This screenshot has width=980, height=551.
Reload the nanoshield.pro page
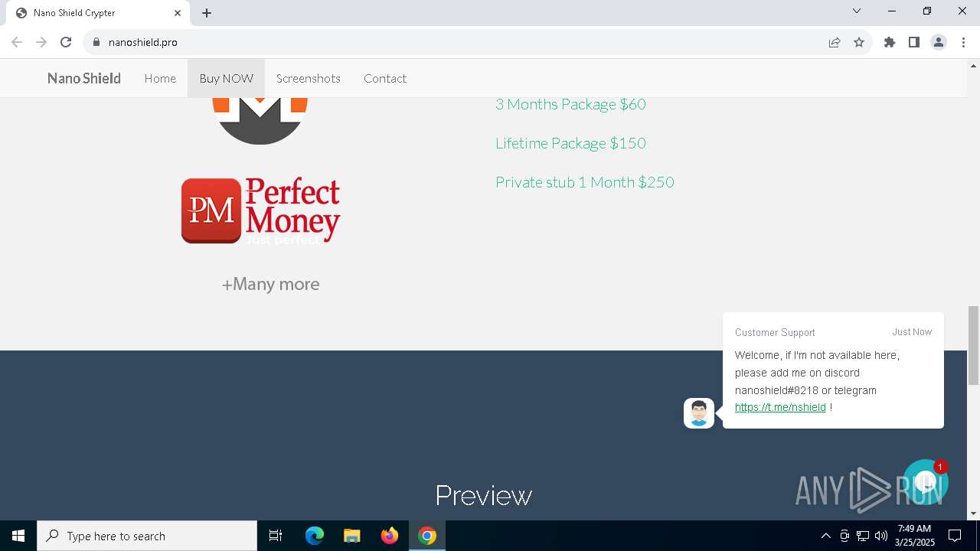point(66,42)
